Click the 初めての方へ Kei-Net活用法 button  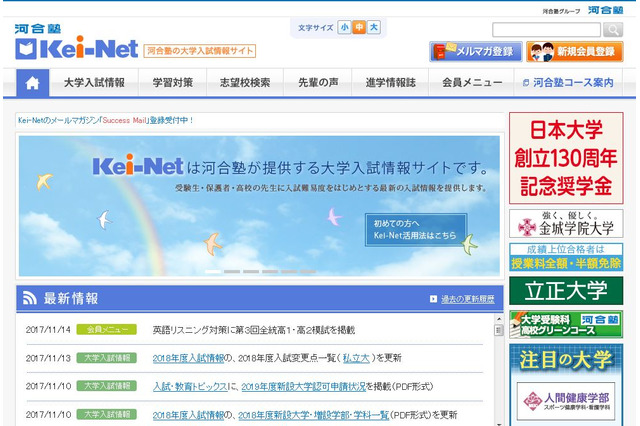[416, 230]
